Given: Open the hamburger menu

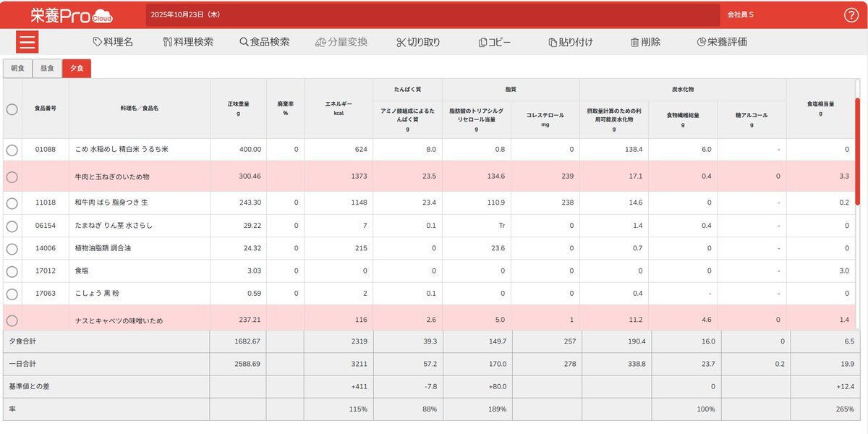Looking at the screenshot, I should click(x=27, y=42).
